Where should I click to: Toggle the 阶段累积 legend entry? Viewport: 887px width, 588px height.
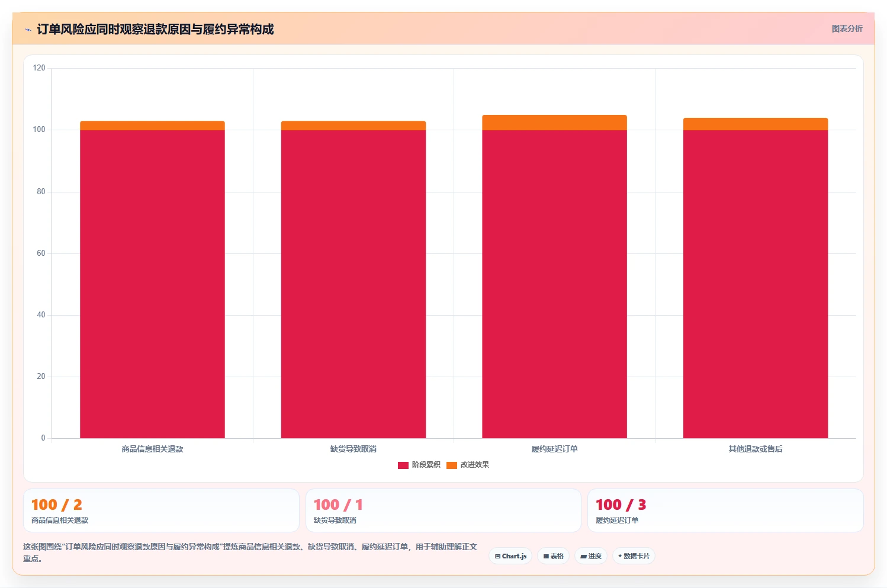point(419,465)
